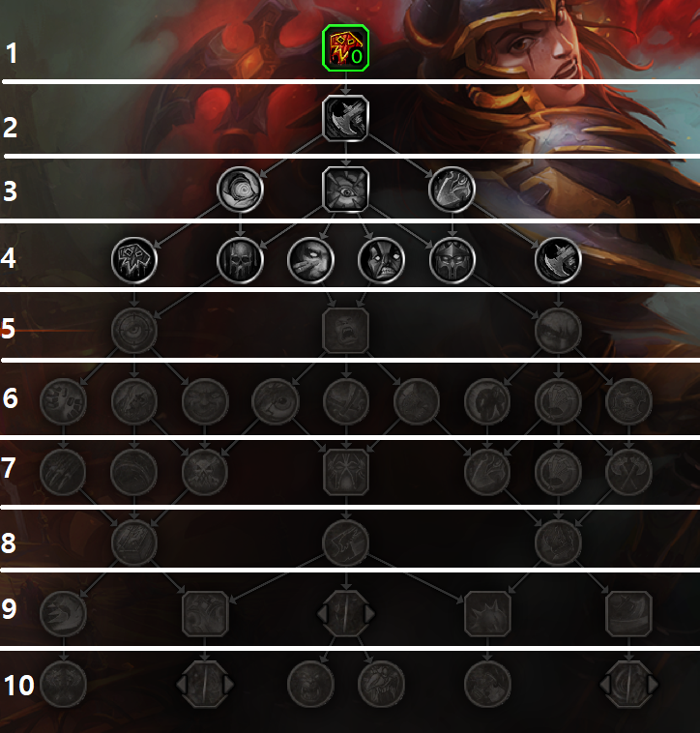700x733 pixels.
Task: Select the green-bordered red banner talent
Action: 346,48
